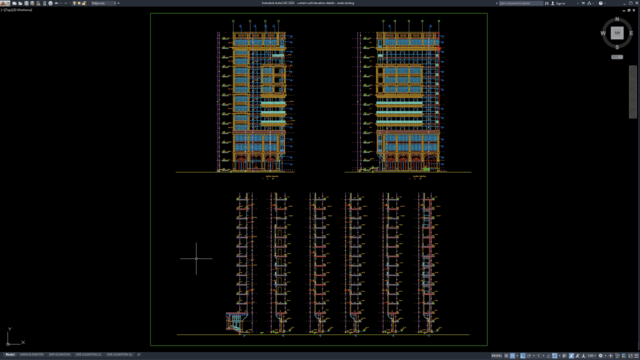
Task: Click the MODEL space status button
Action: point(497,356)
